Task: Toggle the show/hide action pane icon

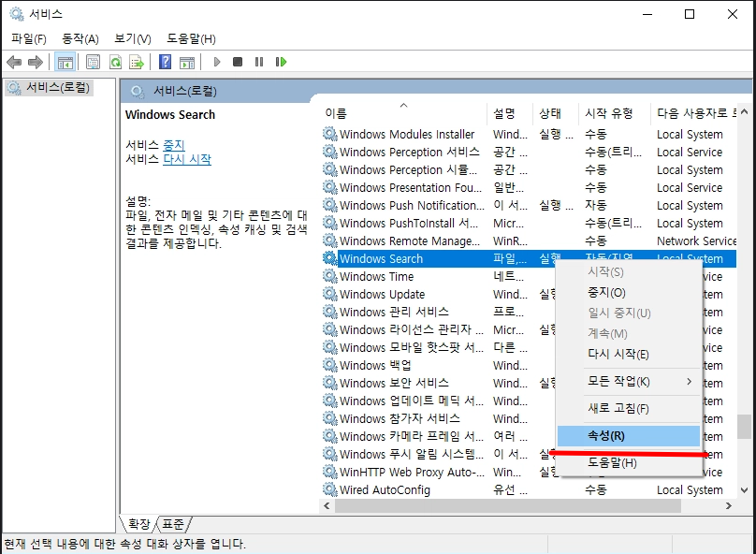Action: (x=187, y=62)
